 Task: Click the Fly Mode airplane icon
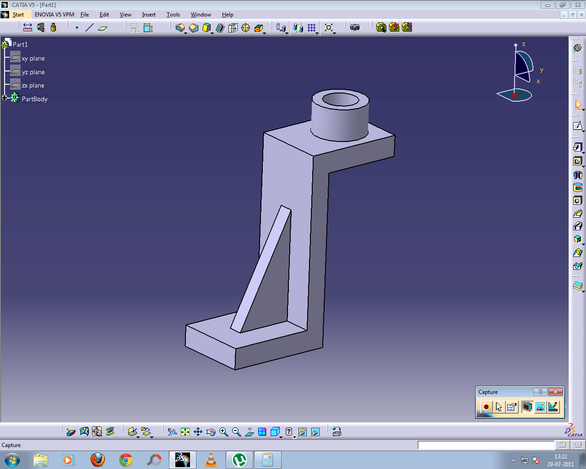pyautogui.click(x=172, y=432)
